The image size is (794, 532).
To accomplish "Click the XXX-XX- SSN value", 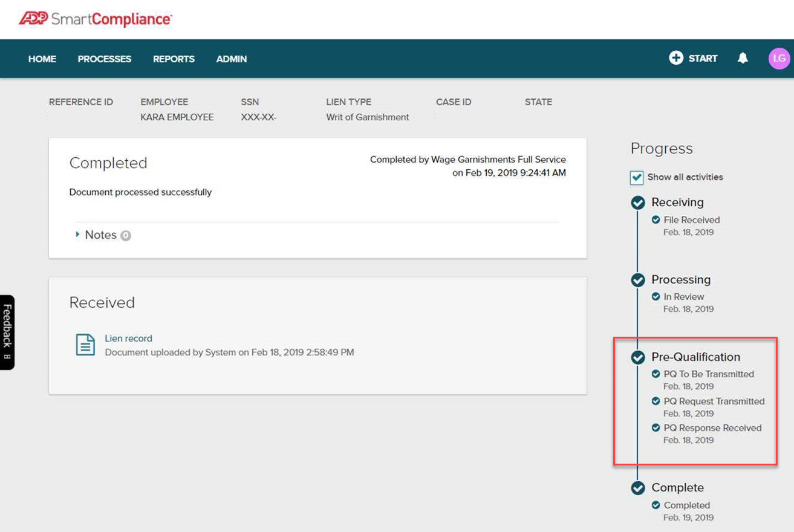I will point(259,117).
